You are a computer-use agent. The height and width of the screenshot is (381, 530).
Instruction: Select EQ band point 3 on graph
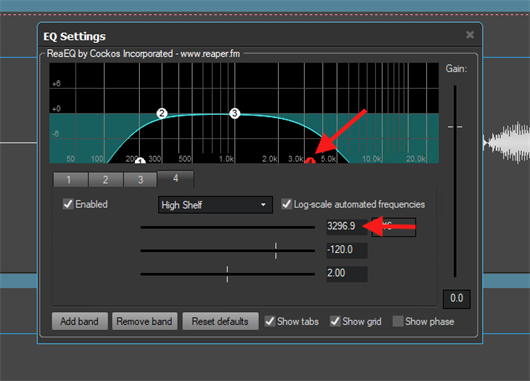click(x=235, y=113)
